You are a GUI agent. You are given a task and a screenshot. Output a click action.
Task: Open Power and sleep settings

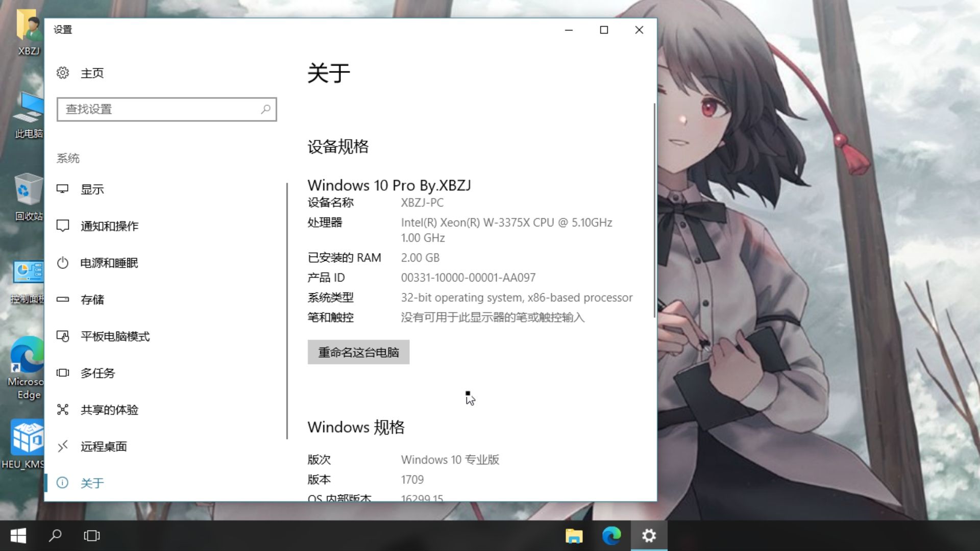(109, 263)
